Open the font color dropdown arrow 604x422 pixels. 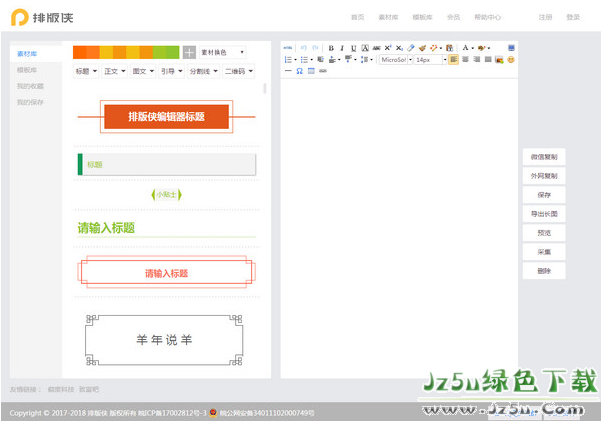[473, 48]
